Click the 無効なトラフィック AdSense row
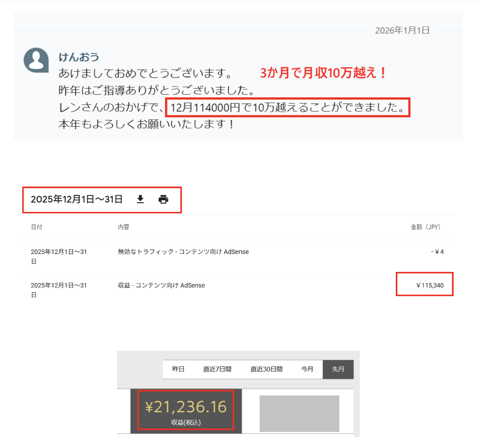Screen dimensions: 479x448 coord(238,256)
